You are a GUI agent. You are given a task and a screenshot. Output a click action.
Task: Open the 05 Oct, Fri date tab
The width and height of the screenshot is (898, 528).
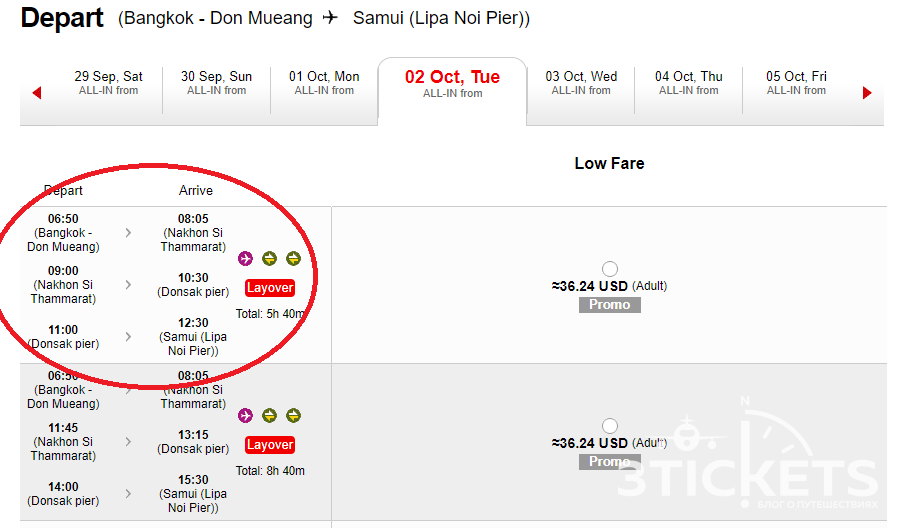click(796, 83)
